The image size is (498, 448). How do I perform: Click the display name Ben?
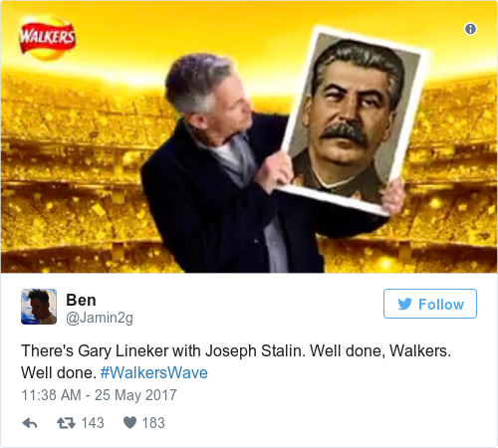81,300
